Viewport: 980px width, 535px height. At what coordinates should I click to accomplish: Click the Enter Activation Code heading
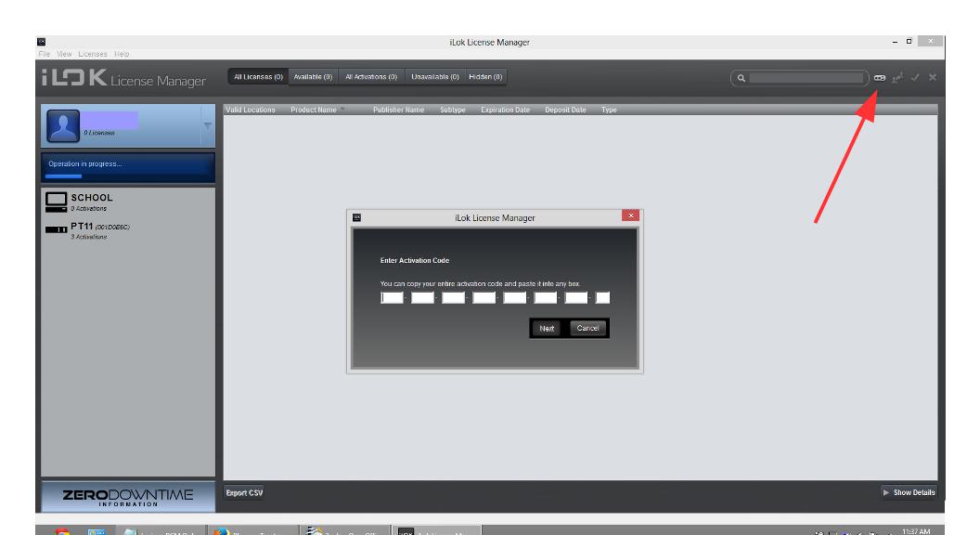[415, 260]
